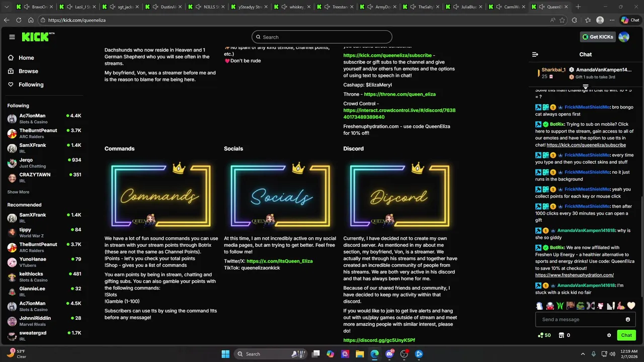
Task: Open discord.gg/gc5UnyK5Pf invite link
Action: [x=379, y=340]
